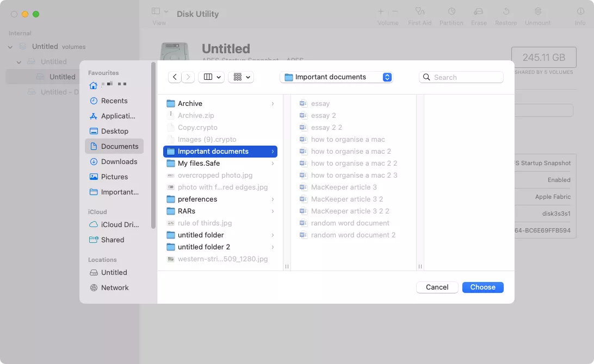The width and height of the screenshot is (594, 364).
Task: Open the grouping options dropdown
Action: click(241, 77)
